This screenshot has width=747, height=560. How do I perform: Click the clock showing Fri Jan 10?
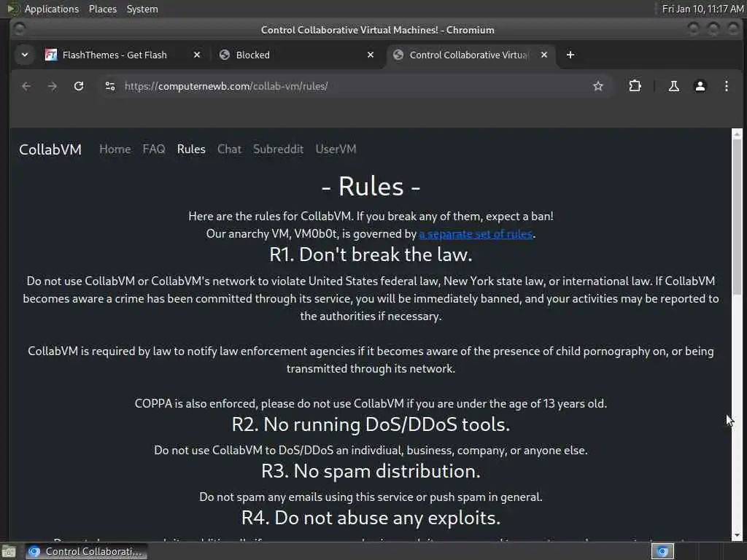[703, 9]
